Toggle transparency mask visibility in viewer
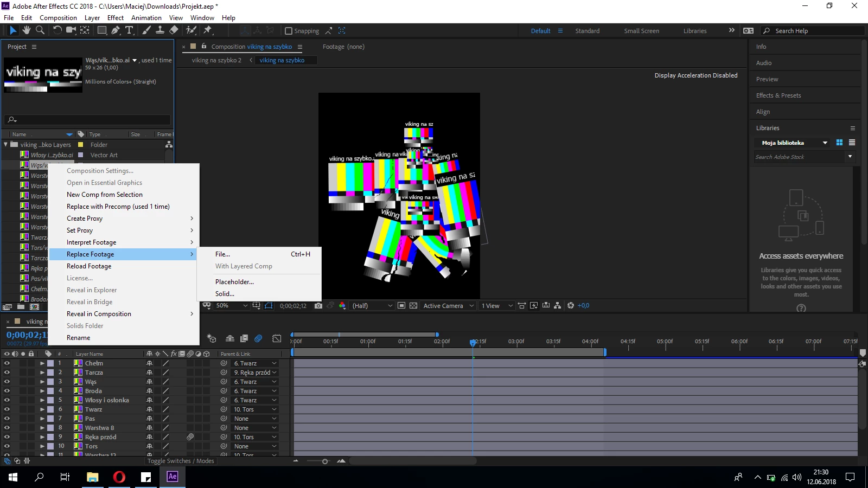 pyautogui.click(x=269, y=306)
